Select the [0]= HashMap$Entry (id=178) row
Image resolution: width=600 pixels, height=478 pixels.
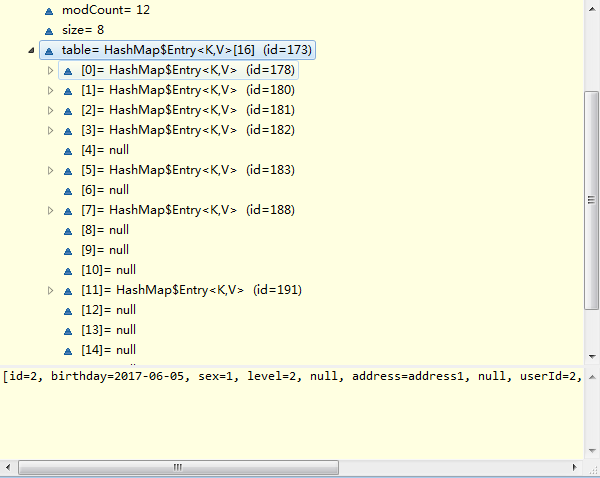(178, 70)
